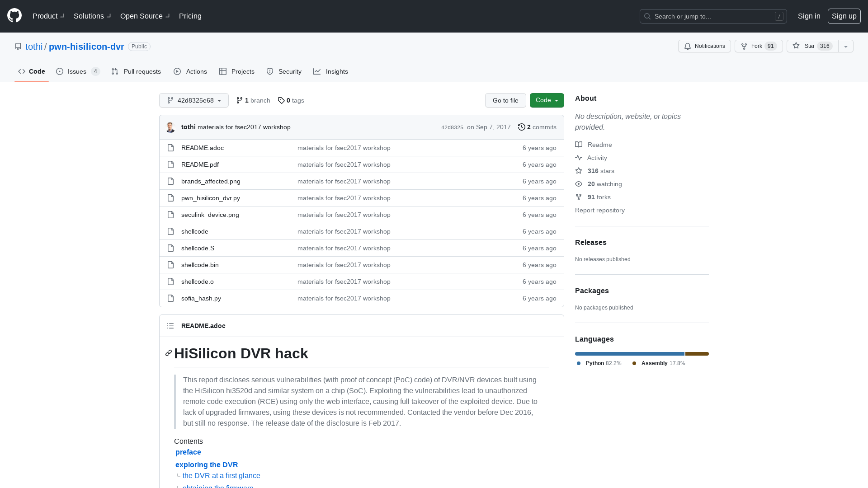868x488 pixels.
Task: Open the Security tab
Action: pos(284,71)
